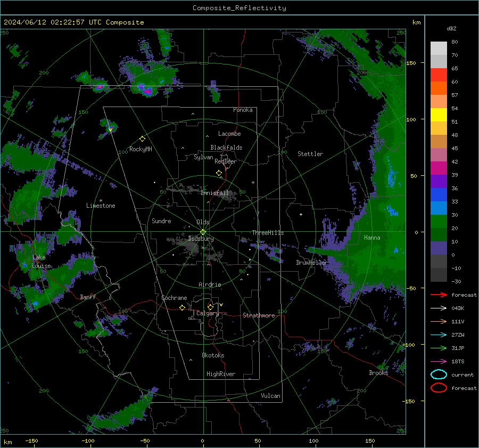Viewport: 479px width, 448px height.
Task: Click the 39 dBZ magenta color swatch
Action: [439, 168]
